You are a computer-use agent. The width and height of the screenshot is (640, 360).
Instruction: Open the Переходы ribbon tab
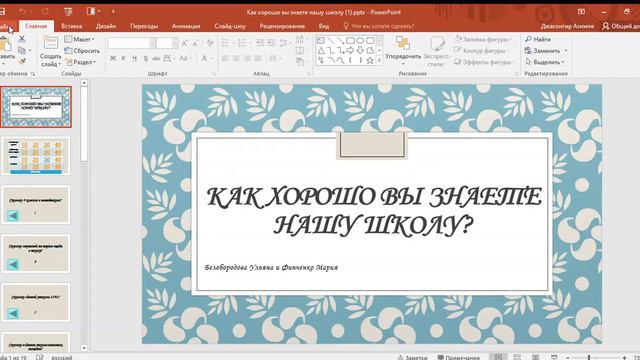144,26
